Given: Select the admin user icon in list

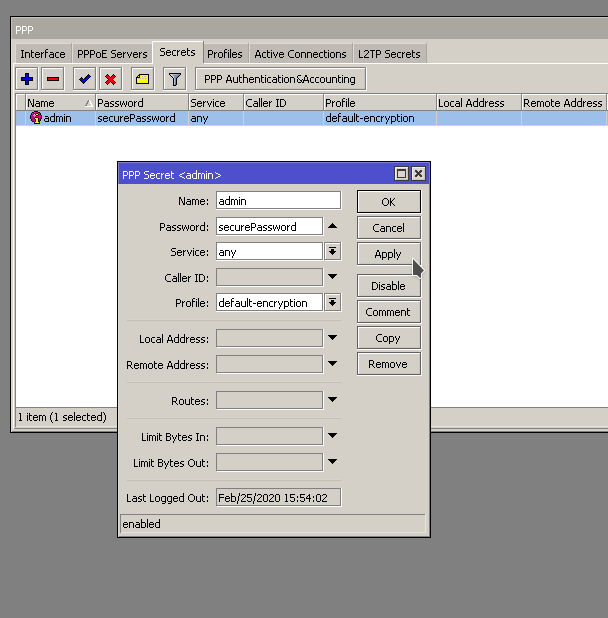Looking at the screenshot, I should pyautogui.click(x=36, y=118).
